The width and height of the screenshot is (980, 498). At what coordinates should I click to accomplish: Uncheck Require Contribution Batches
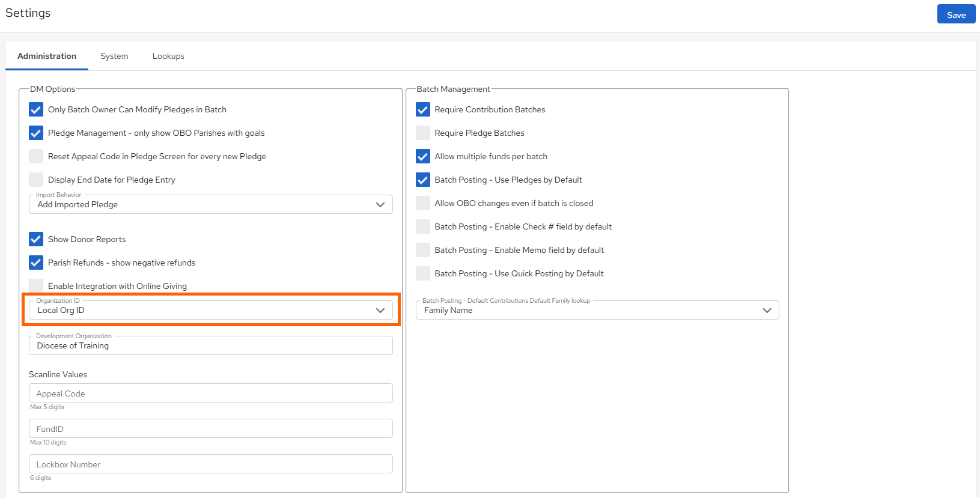point(423,109)
